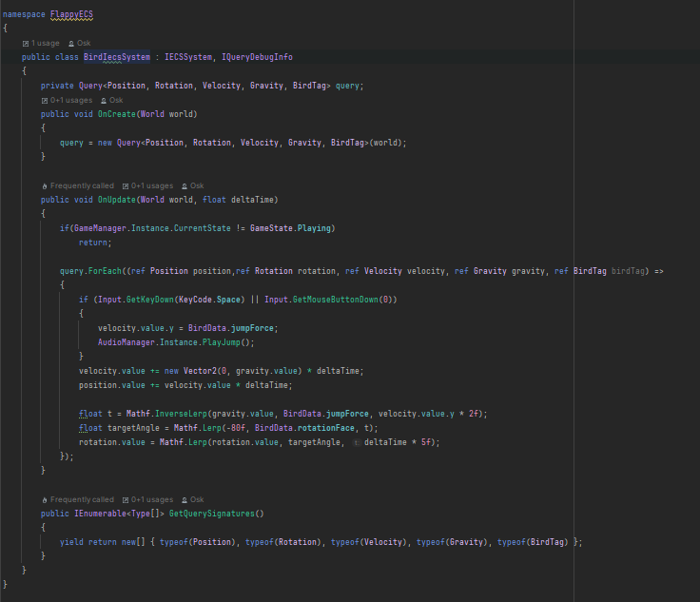Click the IECSSystem interface name
The width and height of the screenshot is (700, 602).
pos(188,57)
